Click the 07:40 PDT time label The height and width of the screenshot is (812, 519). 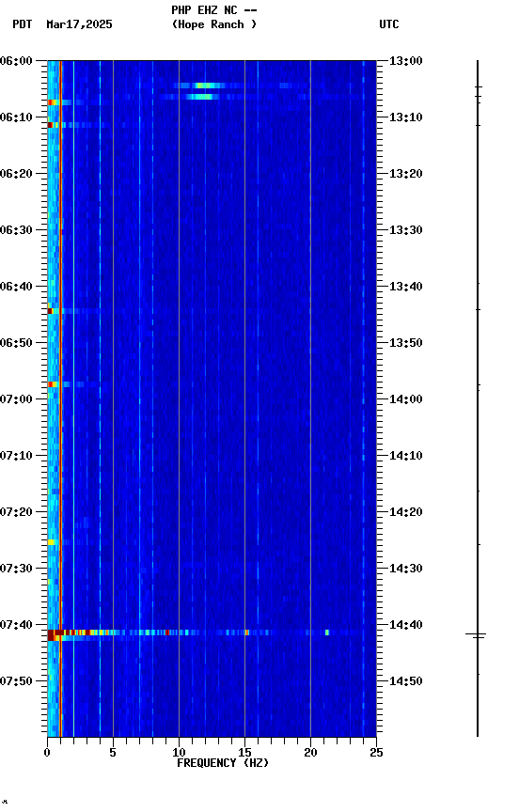coord(16,625)
